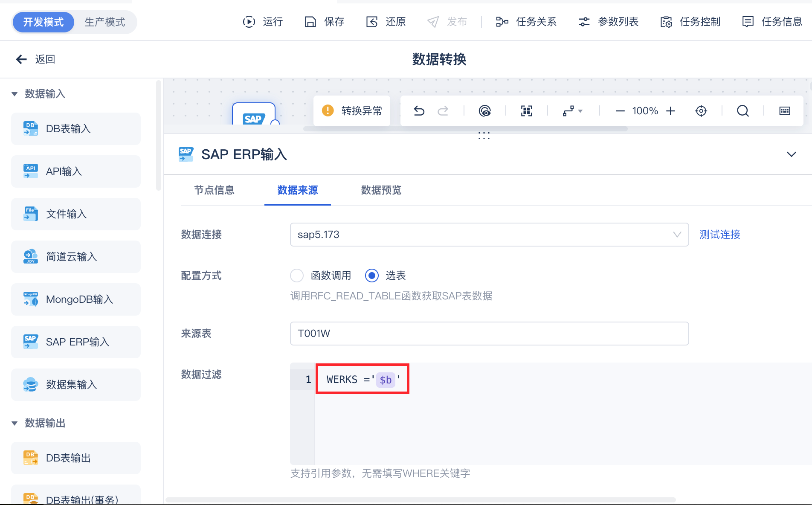The image size is (812, 505).
Task: Click the canvas search magnifier icon
Action: tap(742, 111)
